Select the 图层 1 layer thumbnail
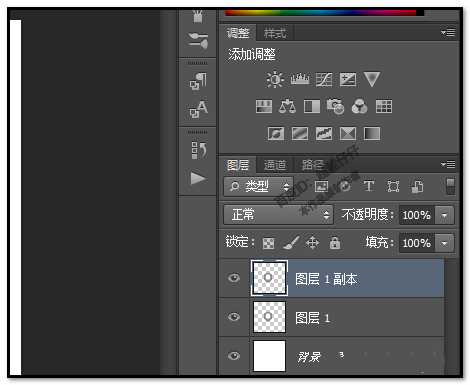The width and height of the screenshot is (470, 385). pos(269,317)
